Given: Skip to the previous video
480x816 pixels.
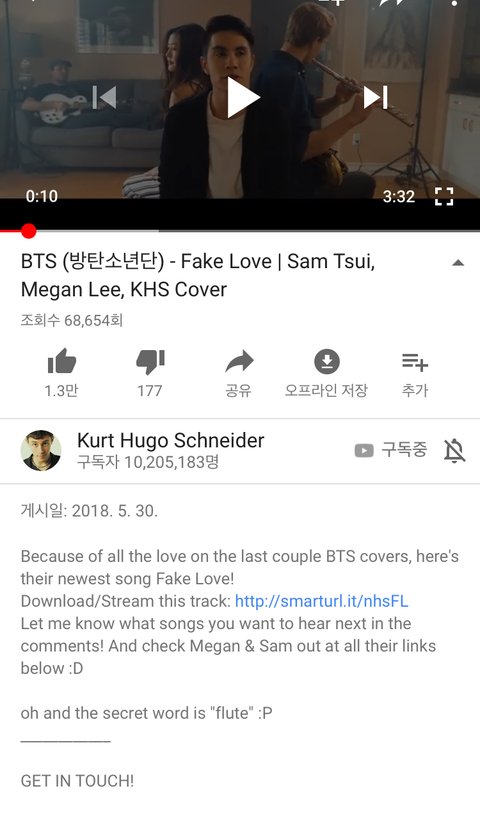Looking at the screenshot, I should tap(104, 97).
